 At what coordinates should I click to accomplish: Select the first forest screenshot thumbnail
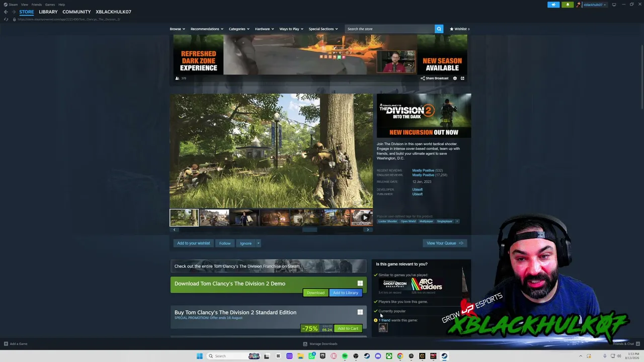[184, 218]
